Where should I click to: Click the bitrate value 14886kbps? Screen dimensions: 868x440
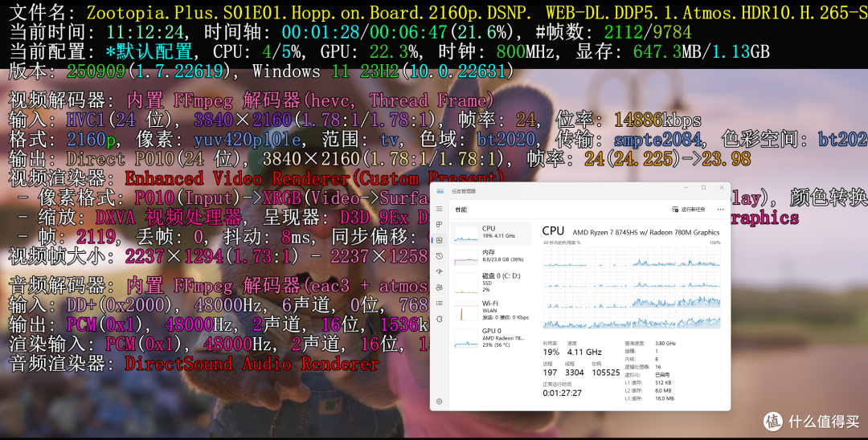(x=657, y=120)
